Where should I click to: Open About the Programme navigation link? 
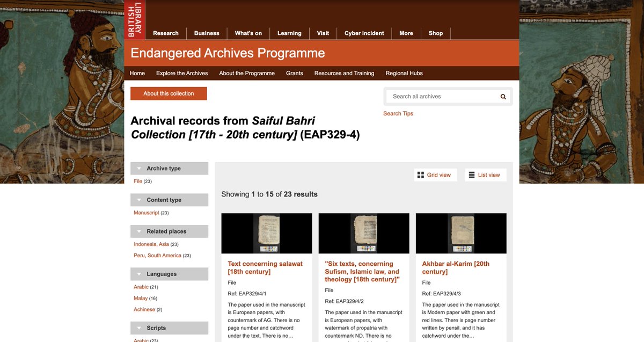247,73
